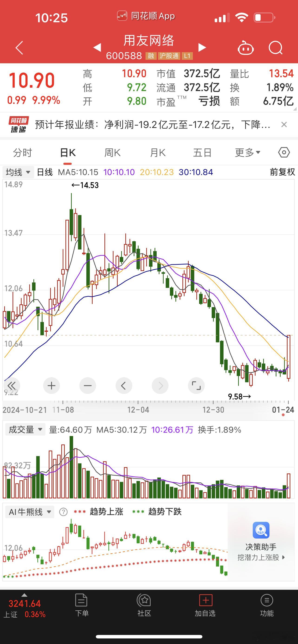298x644 pixels.
Task: Open chart settings hexagon icon
Action: (284, 152)
